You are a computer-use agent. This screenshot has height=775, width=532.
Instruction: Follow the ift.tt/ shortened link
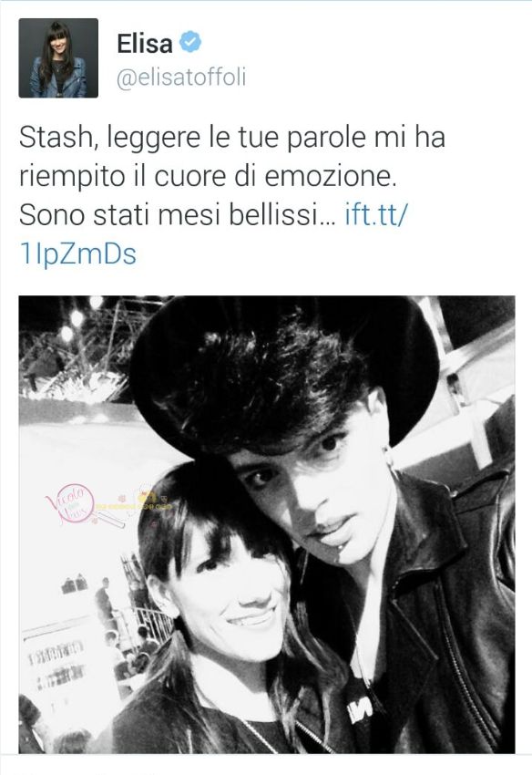tap(377, 215)
